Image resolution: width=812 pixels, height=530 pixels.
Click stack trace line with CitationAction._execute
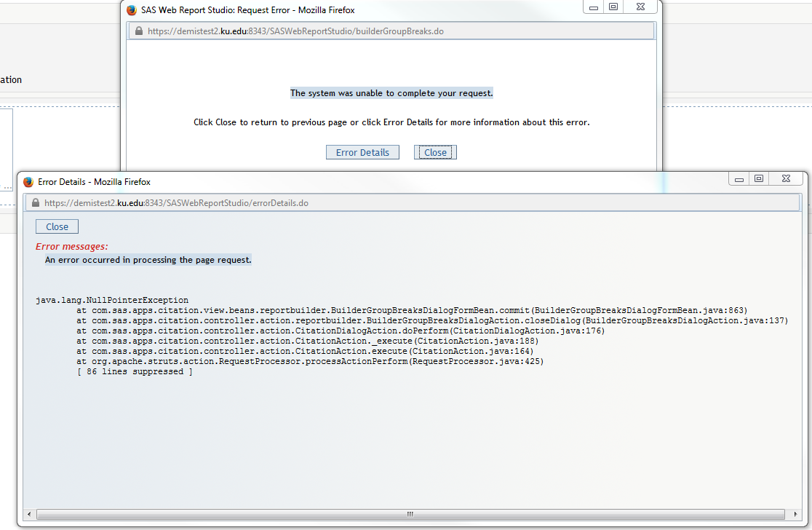click(x=308, y=341)
